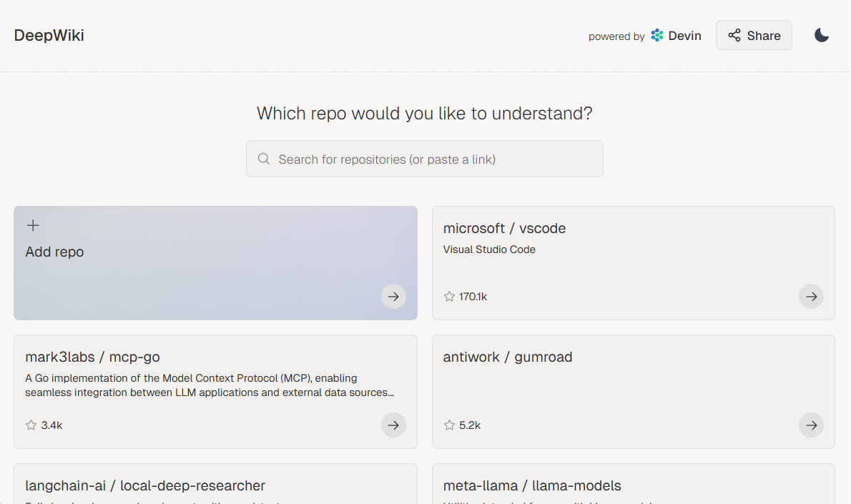Open the Devin logo icon
This screenshot has height=504, width=851.
point(656,35)
